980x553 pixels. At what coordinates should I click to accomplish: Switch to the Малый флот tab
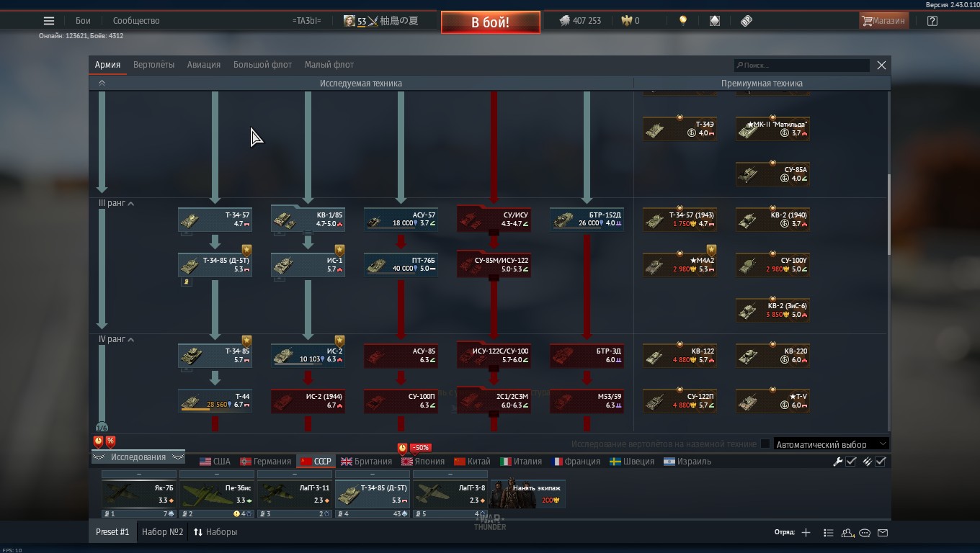pyautogui.click(x=329, y=65)
